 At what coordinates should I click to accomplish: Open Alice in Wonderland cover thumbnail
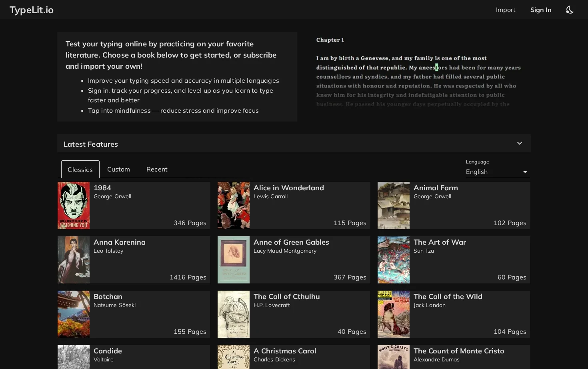coord(234,205)
